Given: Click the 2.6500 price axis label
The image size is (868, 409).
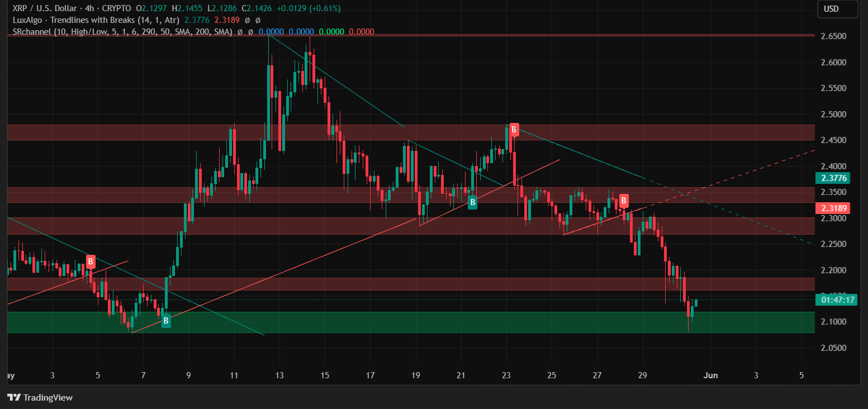Looking at the screenshot, I should (x=833, y=36).
